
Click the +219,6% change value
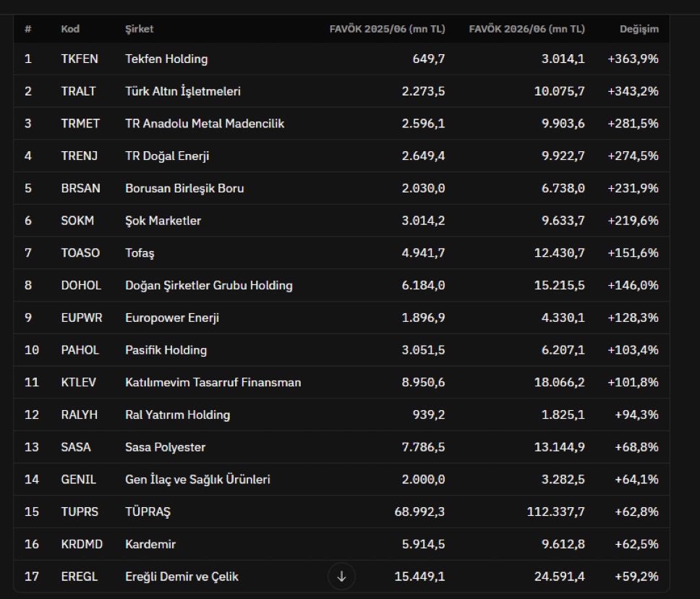[633, 221]
